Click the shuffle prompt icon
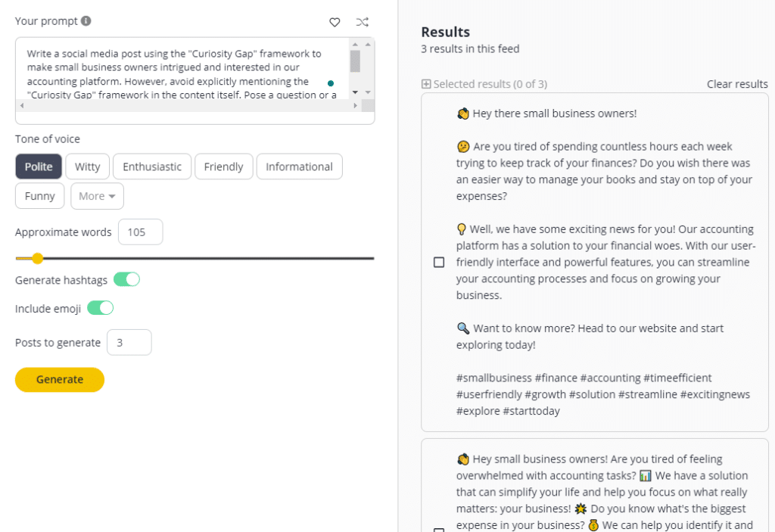775x532 pixels. [363, 22]
